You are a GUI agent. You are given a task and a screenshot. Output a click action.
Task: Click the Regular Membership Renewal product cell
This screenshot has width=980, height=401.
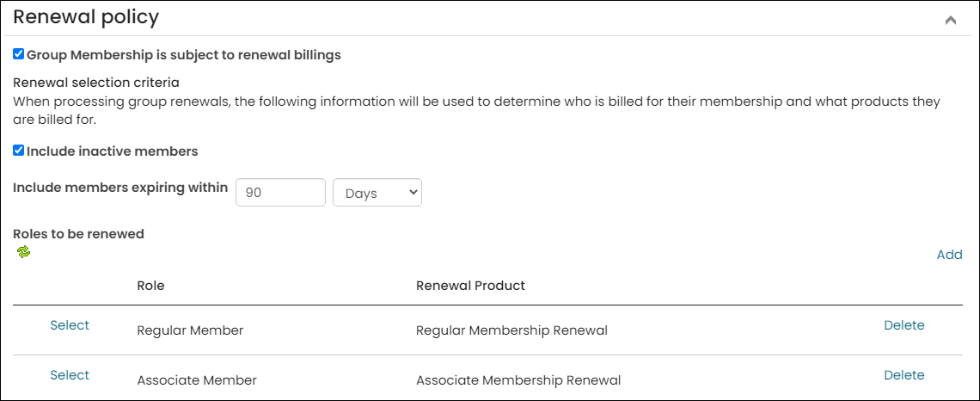pyautogui.click(x=511, y=331)
